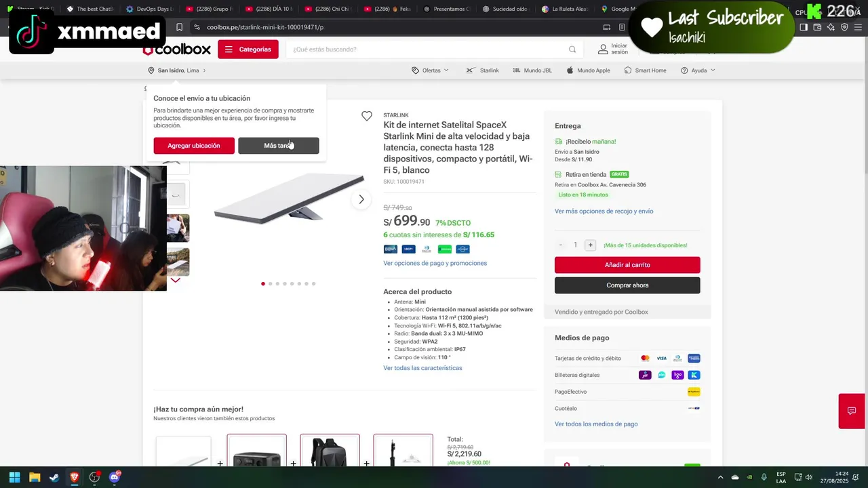The image size is (868, 488).
Task: Expand the San Isidro, Lima location selector
Action: (176, 70)
